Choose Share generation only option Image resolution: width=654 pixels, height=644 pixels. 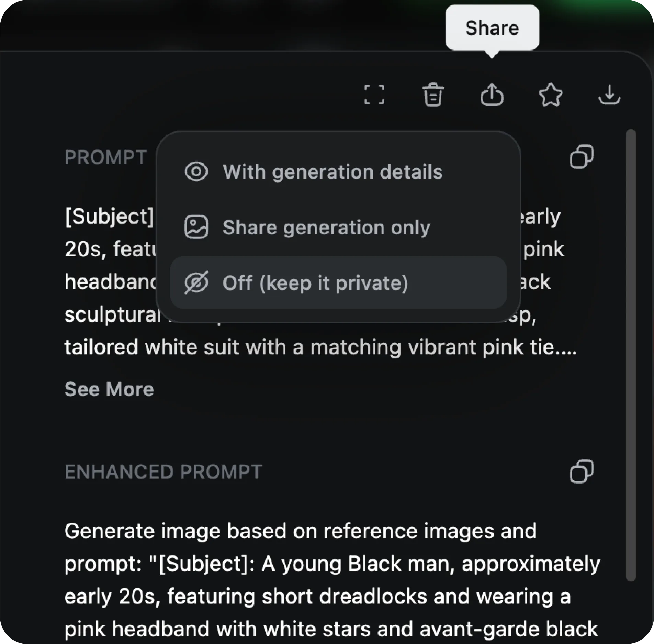click(338, 227)
